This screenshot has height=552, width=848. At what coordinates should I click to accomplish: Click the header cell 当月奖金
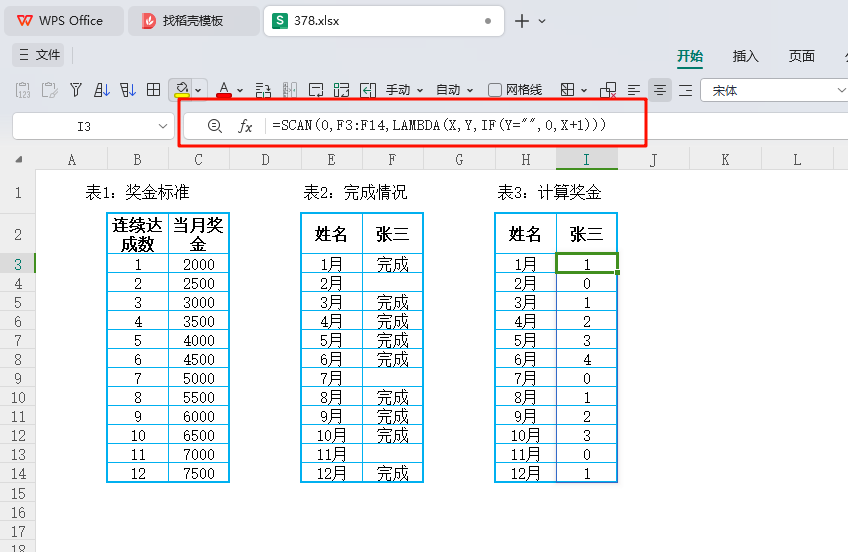click(198, 234)
